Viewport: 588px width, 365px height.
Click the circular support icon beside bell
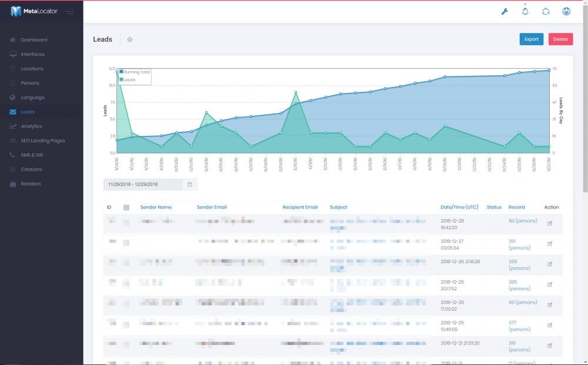[x=546, y=12]
